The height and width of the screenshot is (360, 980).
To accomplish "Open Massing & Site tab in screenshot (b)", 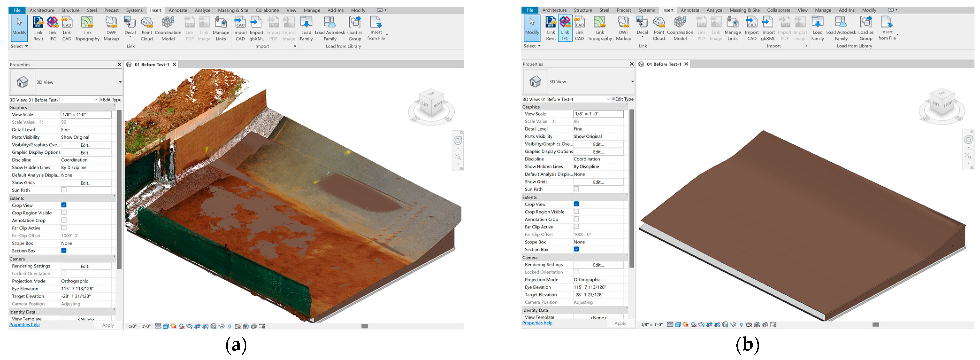I will pos(745,10).
